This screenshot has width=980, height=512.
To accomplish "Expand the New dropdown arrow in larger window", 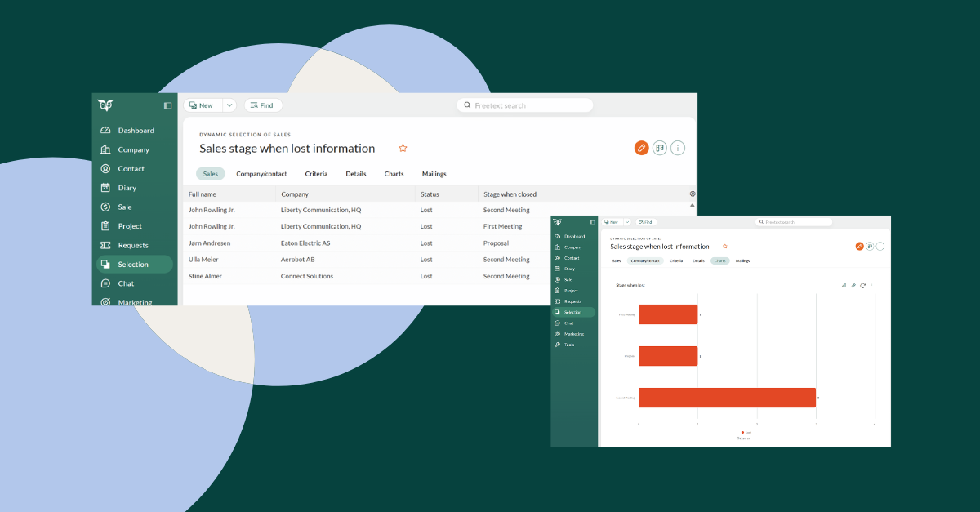I will click(x=229, y=105).
